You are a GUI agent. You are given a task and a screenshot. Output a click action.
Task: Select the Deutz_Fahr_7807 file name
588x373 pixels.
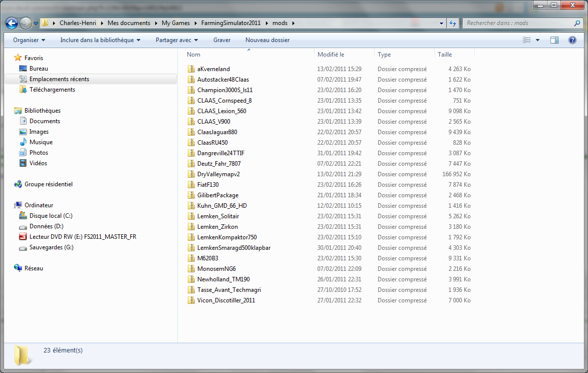coord(219,164)
